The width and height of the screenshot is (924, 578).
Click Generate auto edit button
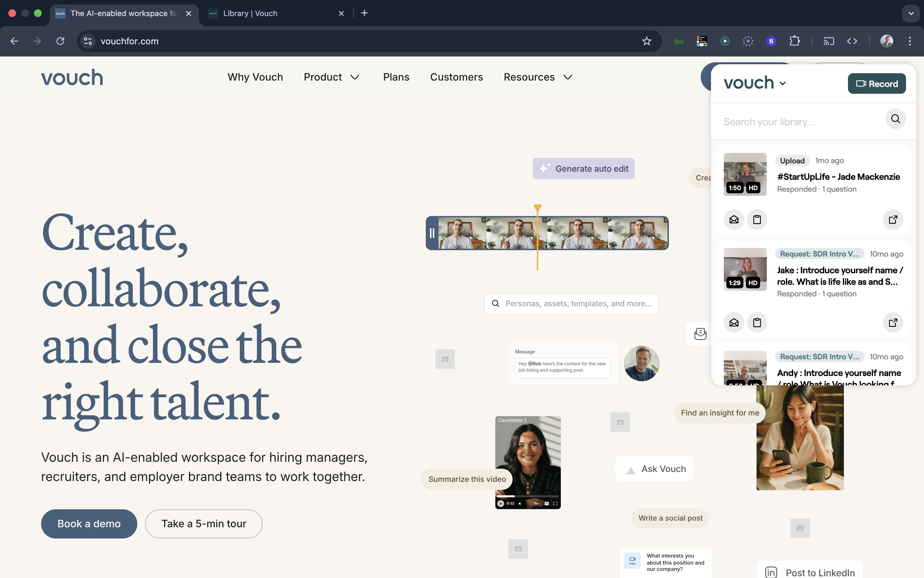[583, 169]
